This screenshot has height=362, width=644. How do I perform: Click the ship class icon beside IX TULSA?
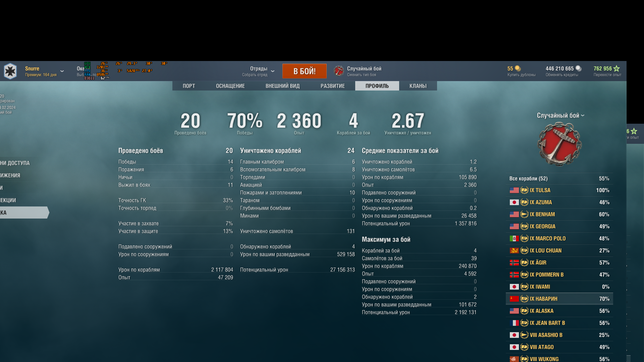[524, 190]
